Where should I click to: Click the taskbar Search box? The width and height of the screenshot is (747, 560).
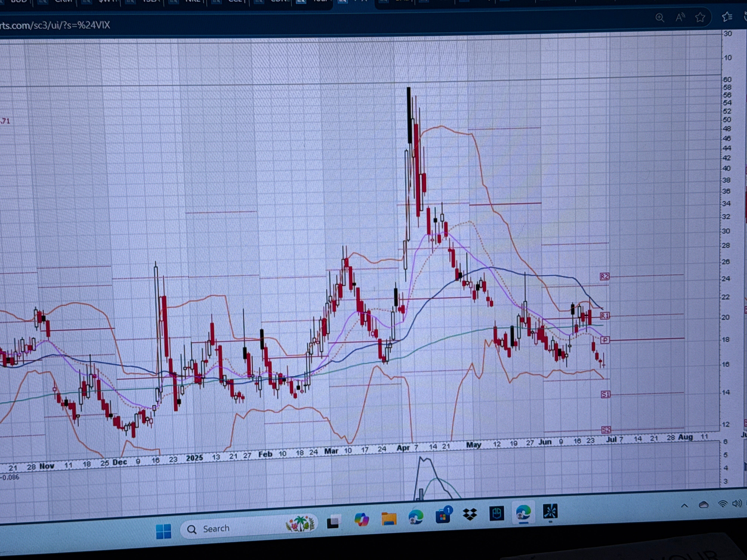click(x=249, y=527)
